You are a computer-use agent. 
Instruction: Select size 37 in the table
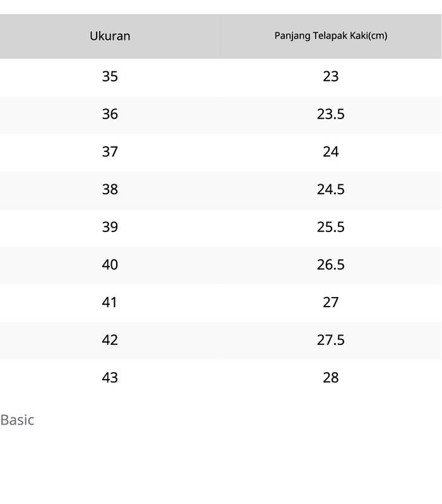click(x=110, y=152)
